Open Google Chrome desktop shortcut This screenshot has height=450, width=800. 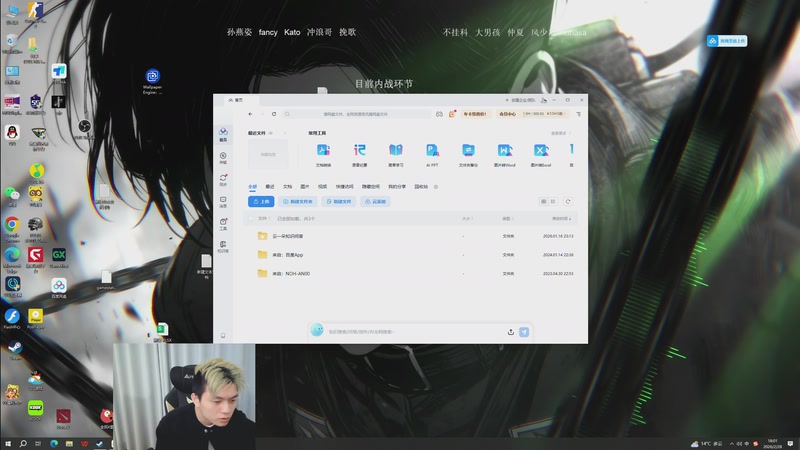pos(12,229)
